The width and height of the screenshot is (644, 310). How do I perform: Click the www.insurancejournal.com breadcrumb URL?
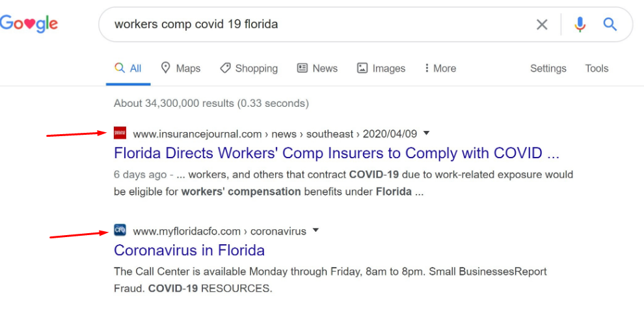[197, 134]
